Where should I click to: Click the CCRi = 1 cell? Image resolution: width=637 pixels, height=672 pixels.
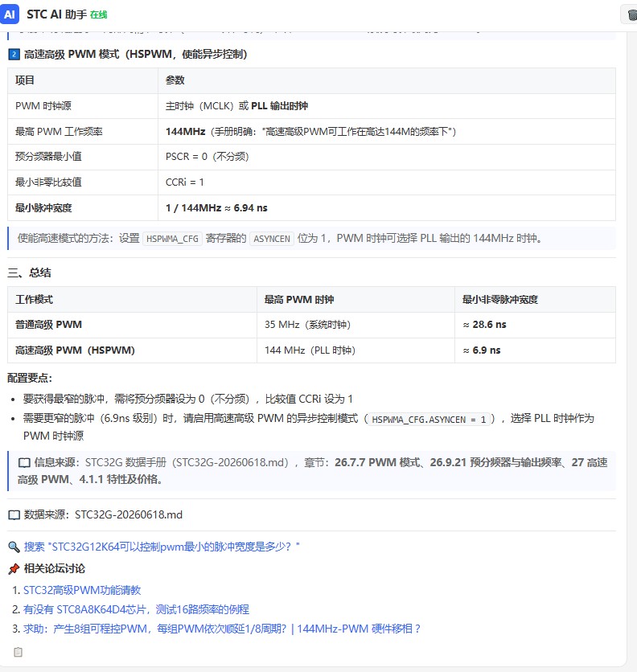pos(387,182)
